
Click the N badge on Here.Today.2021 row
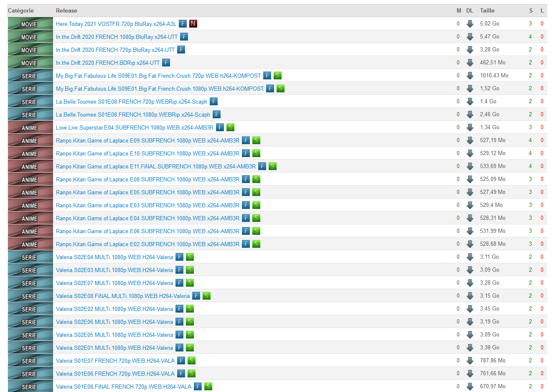coord(193,24)
